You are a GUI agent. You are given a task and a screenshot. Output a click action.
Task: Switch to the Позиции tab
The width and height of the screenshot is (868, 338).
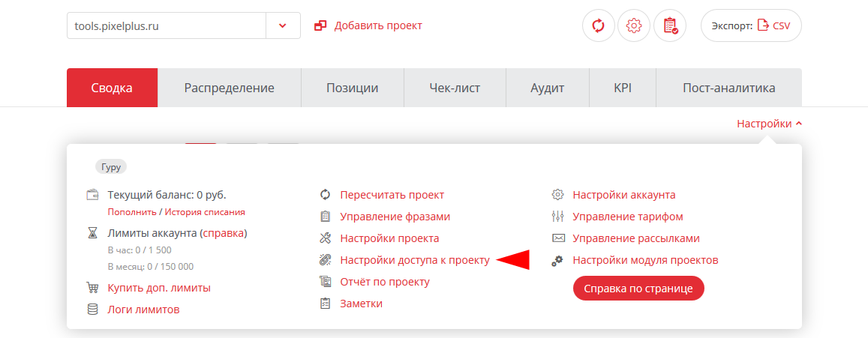(352, 88)
